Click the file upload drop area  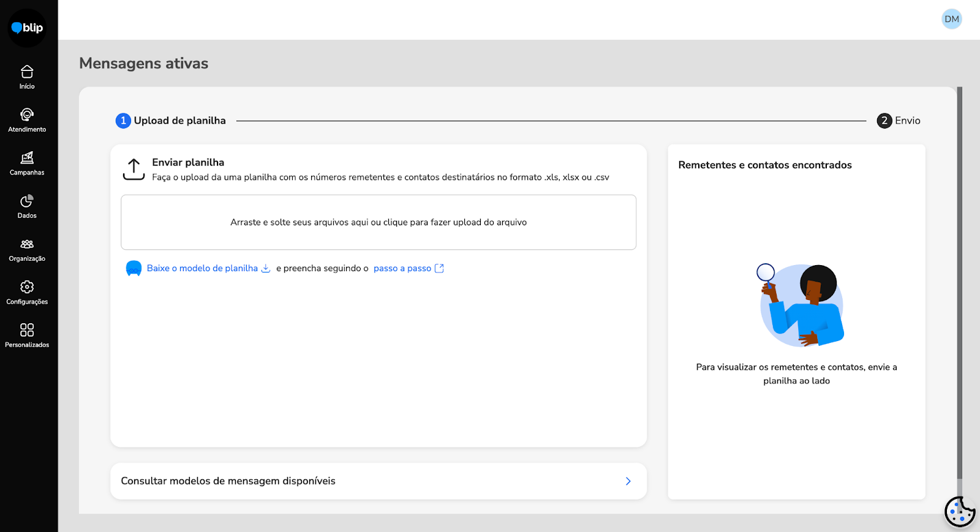pyautogui.click(x=379, y=222)
